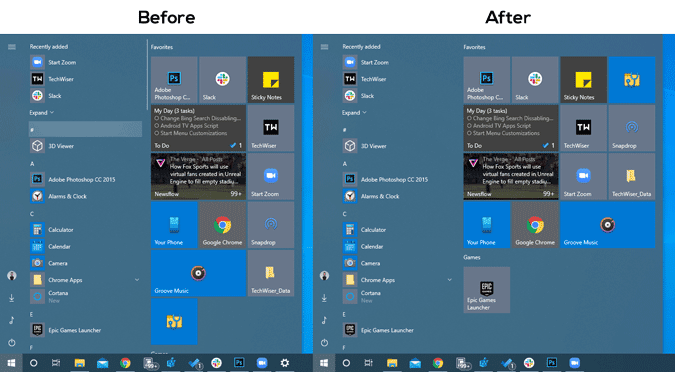The height and width of the screenshot is (372, 675).
Task: Open Snapdrop tile in After menu
Action: tap(632, 128)
